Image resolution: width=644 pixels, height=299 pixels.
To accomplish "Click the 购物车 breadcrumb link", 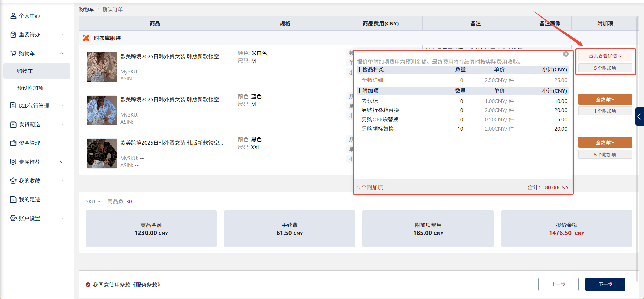I will coord(86,9).
